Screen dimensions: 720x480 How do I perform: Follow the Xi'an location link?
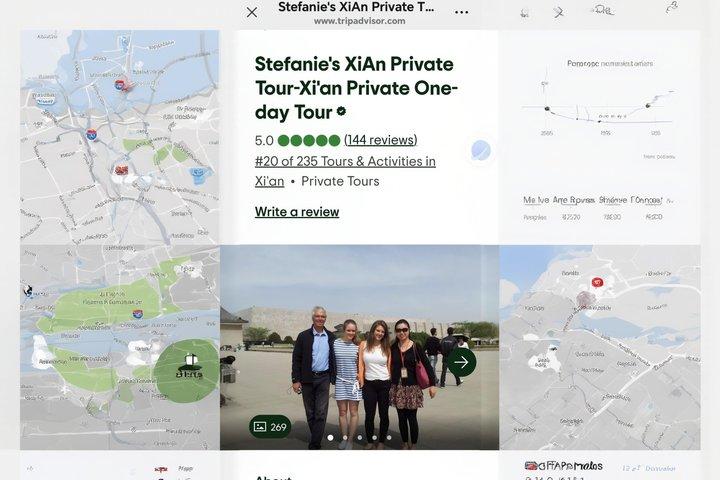270,181
